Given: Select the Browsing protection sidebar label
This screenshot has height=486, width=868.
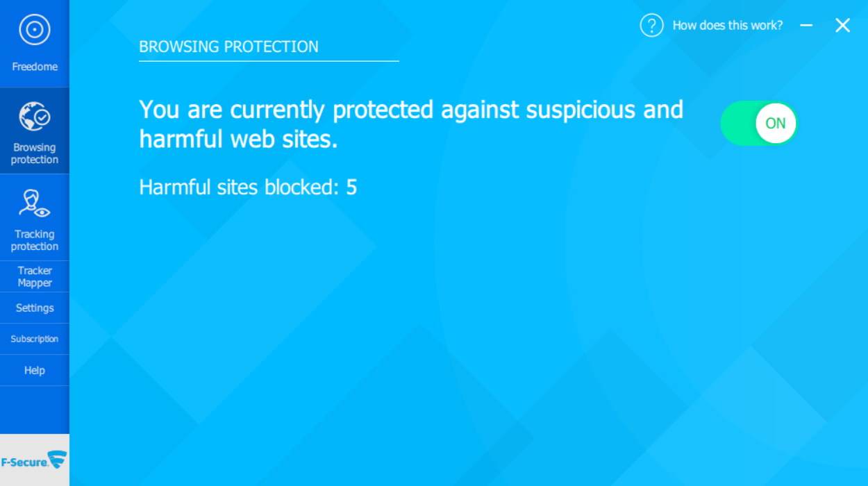Looking at the screenshot, I should tap(35, 153).
